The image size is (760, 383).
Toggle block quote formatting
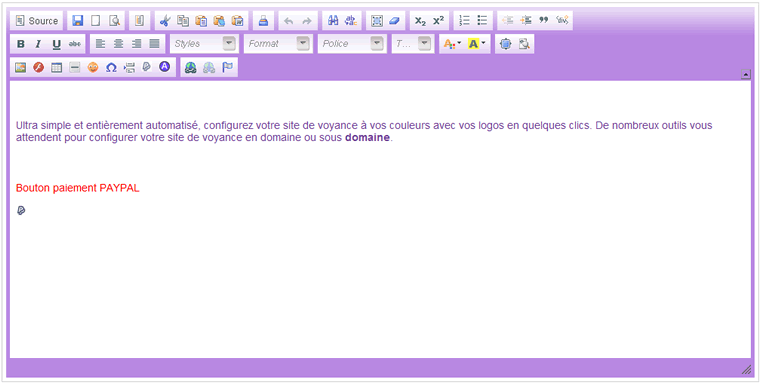click(x=544, y=21)
